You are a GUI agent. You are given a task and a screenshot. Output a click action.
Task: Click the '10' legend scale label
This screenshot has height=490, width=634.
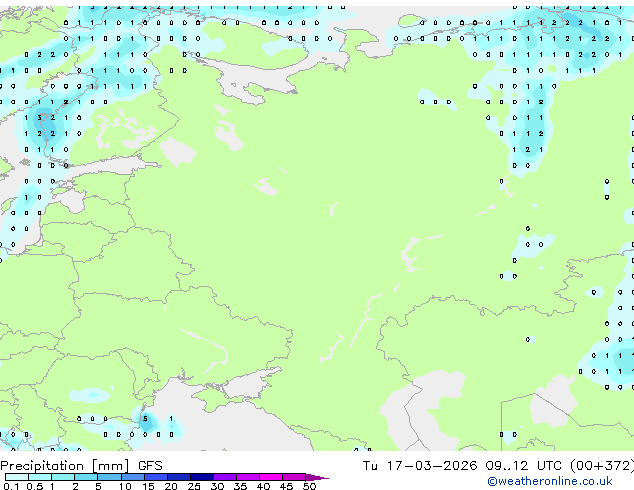pos(125,486)
